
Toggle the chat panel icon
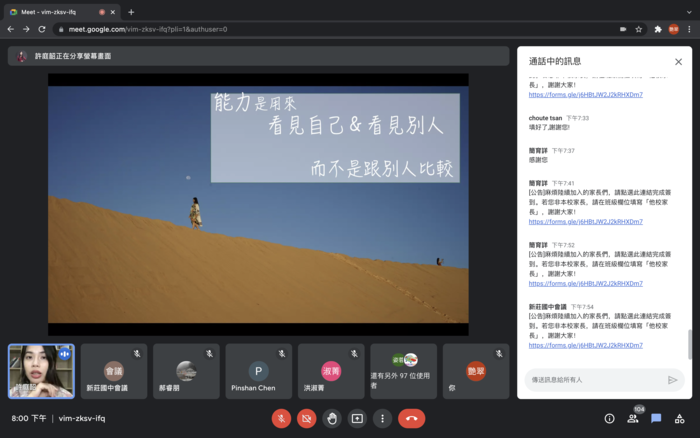[656, 418]
